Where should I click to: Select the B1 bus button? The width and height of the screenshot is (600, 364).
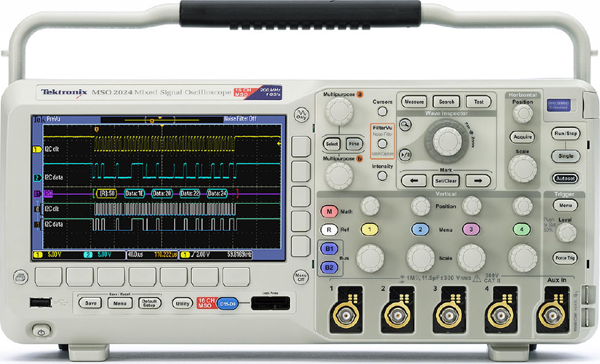(329, 249)
